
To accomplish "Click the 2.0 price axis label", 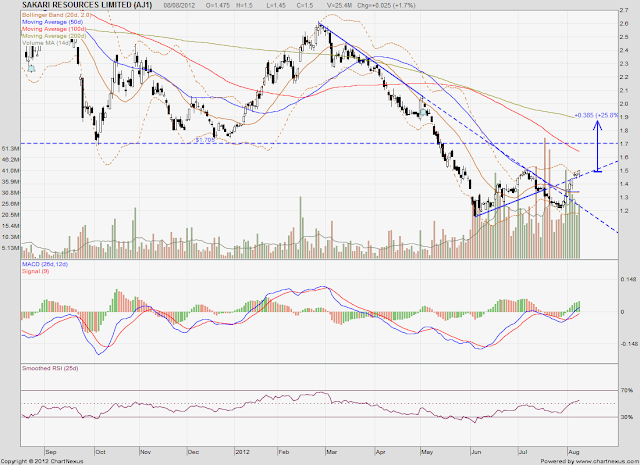I will coord(624,104).
